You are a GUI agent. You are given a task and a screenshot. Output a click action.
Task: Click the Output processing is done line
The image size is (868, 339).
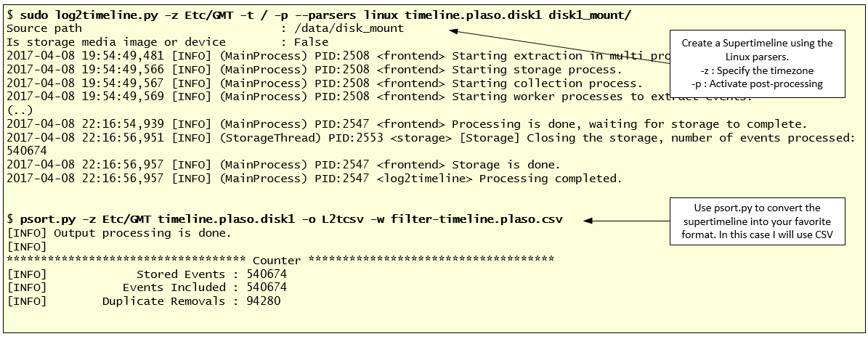[x=118, y=232]
